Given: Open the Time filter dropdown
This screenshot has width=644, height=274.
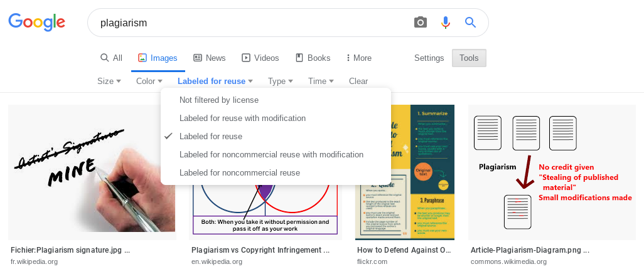Looking at the screenshot, I should (x=321, y=81).
